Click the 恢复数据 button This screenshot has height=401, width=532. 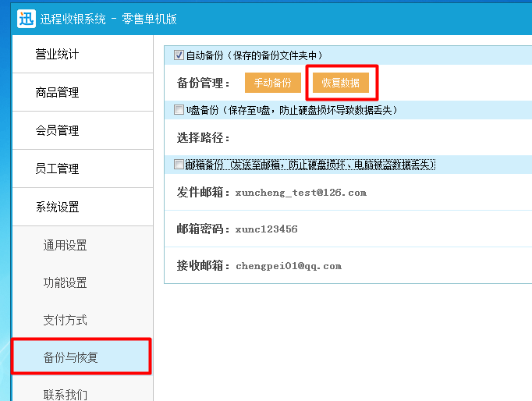341,83
